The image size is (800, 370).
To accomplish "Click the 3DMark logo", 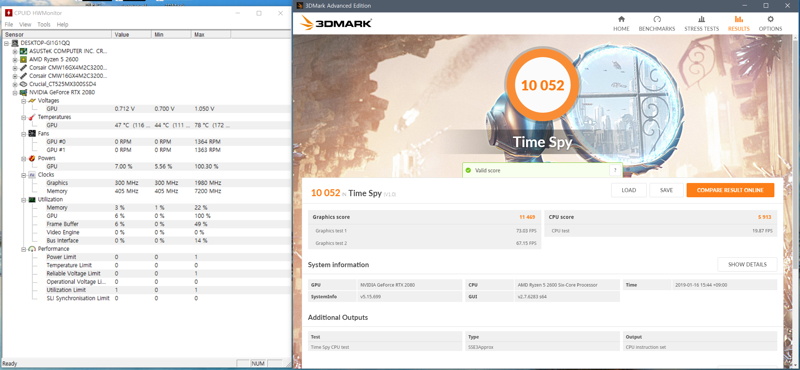I will tap(336, 23).
